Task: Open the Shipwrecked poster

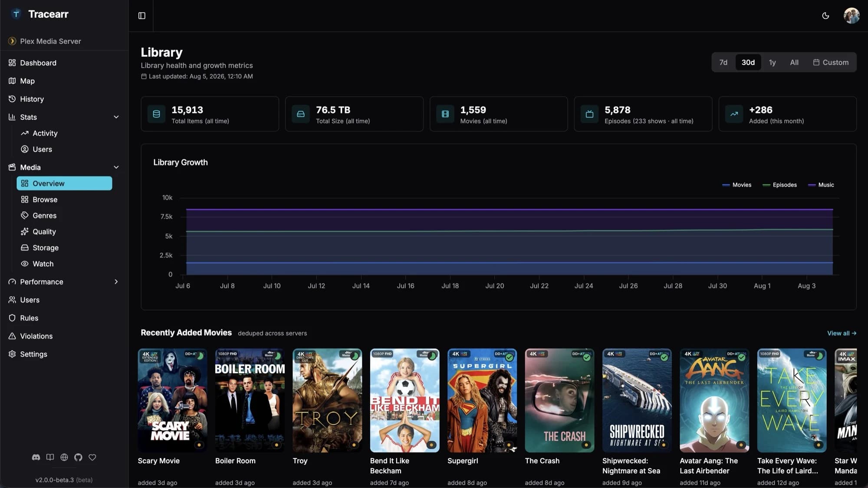Action: click(637, 400)
